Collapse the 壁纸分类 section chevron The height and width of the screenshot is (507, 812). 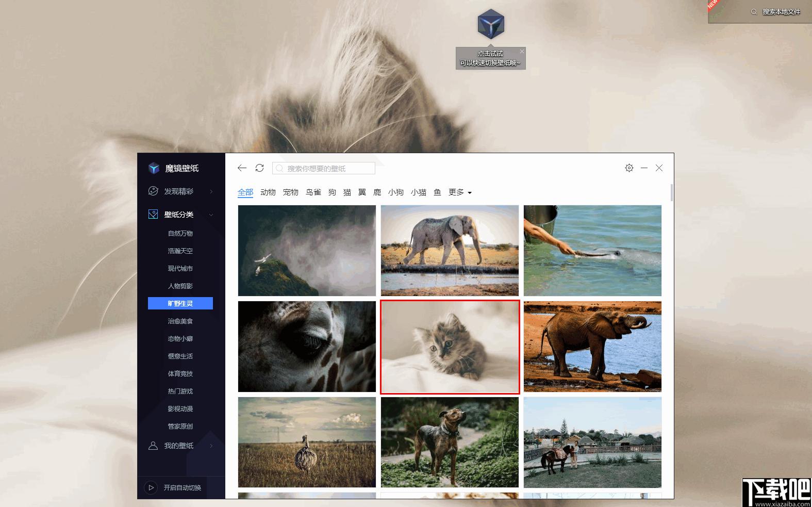click(x=211, y=215)
